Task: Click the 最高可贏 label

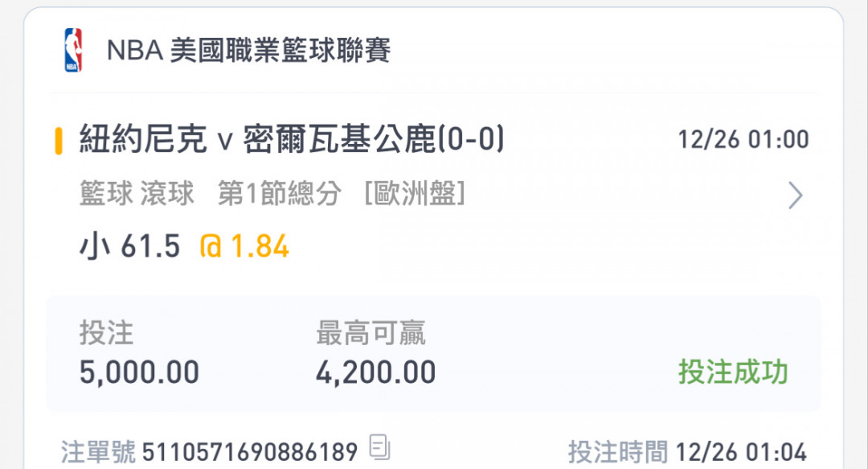Action: coord(371,333)
